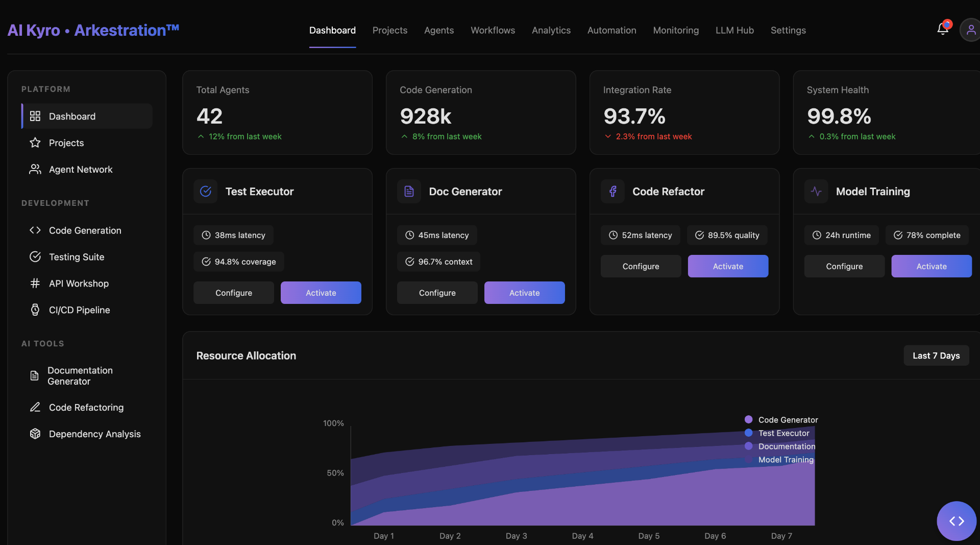Click the floating code assistant button
This screenshot has width=980, height=545.
(956, 520)
